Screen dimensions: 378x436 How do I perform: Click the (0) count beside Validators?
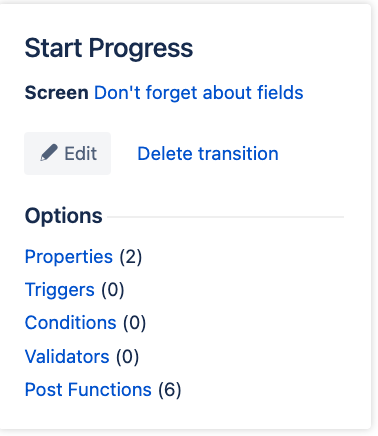click(x=127, y=357)
